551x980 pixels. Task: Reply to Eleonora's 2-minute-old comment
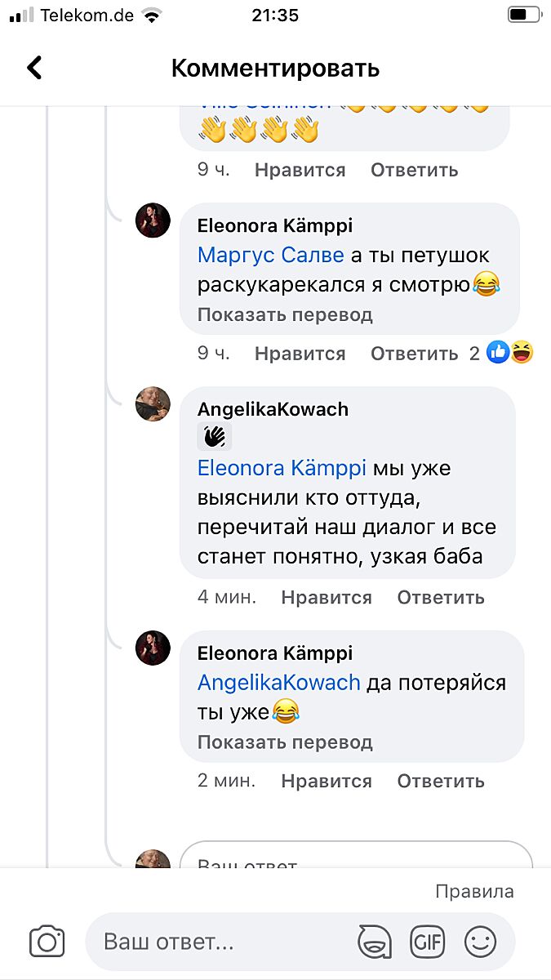point(441,781)
